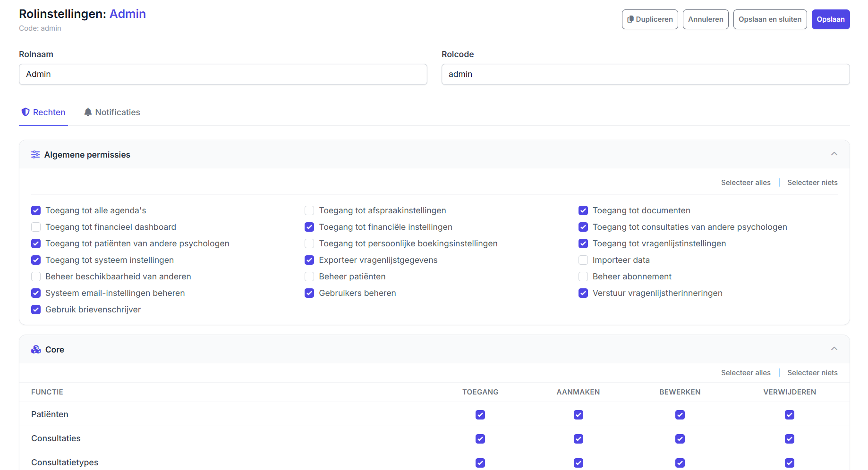This screenshot has height=470, width=868.
Task: Select none in Algemene permissies
Action: click(x=812, y=183)
